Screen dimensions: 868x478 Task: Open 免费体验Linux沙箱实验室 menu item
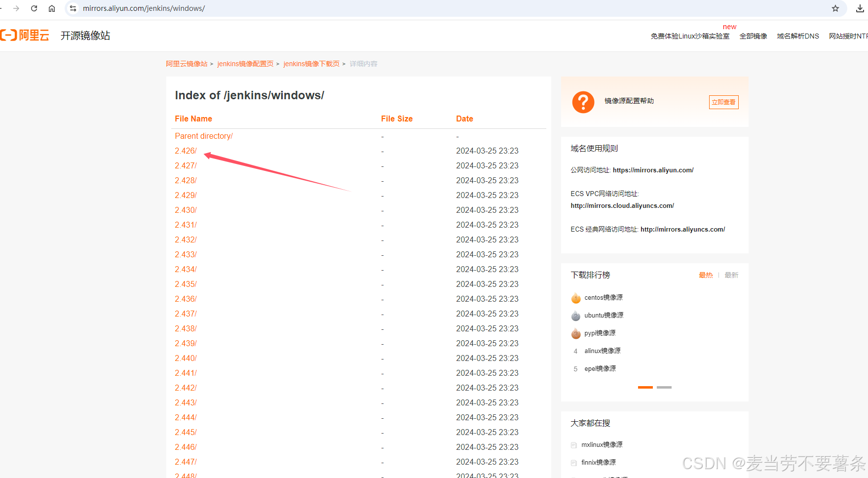[690, 36]
